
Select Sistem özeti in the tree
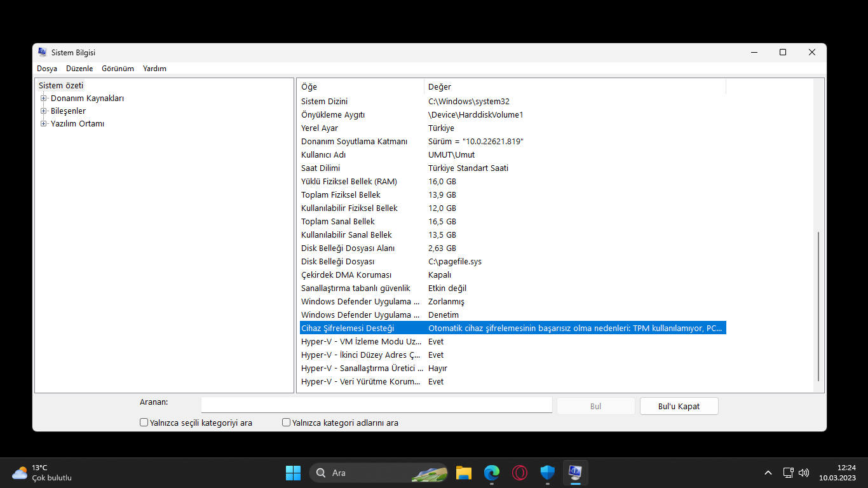61,86
